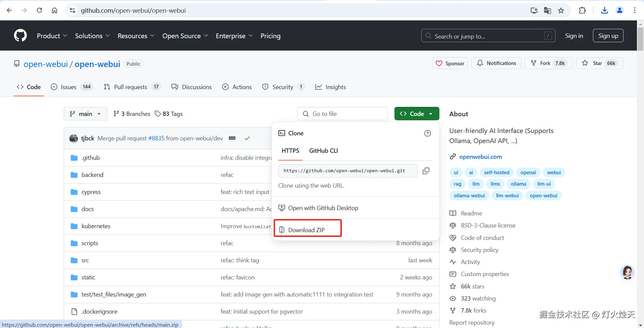Click the Sign up button
The width and height of the screenshot is (644, 328).
tap(608, 36)
